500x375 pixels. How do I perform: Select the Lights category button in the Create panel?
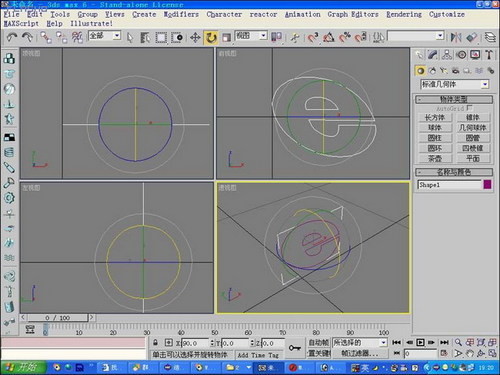[444, 71]
